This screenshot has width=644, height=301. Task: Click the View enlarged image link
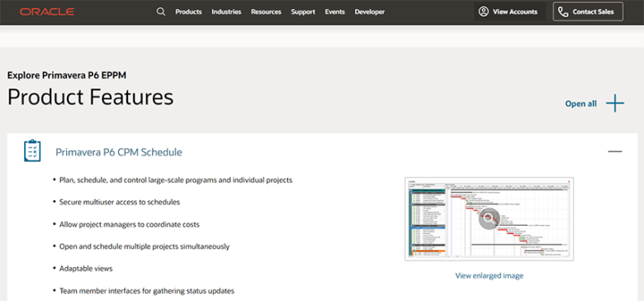[x=489, y=275]
